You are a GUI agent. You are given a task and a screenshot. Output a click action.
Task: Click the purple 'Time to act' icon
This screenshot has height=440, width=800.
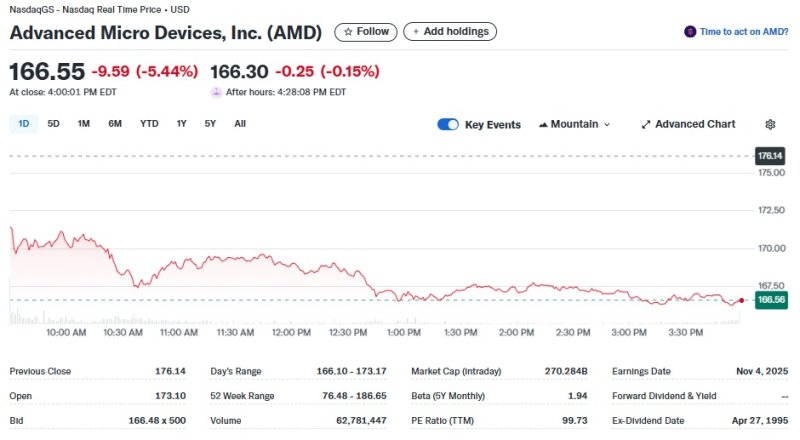(689, 32)
